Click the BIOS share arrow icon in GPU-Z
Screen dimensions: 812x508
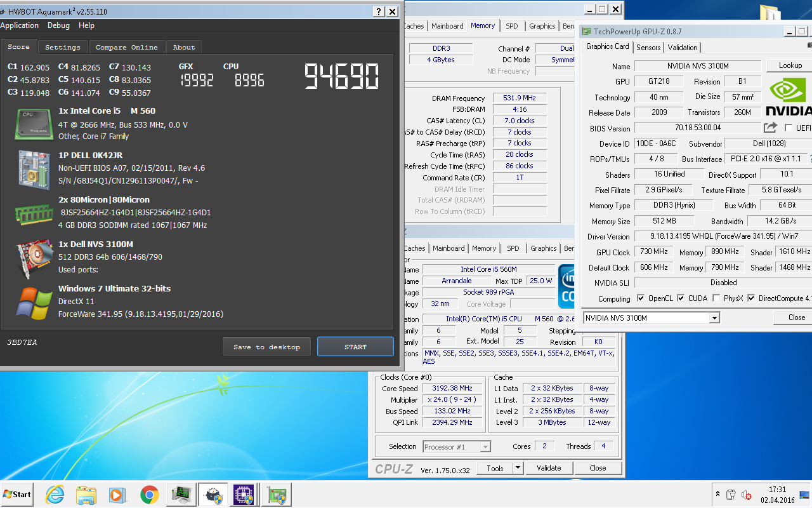(x=770, y=128)
